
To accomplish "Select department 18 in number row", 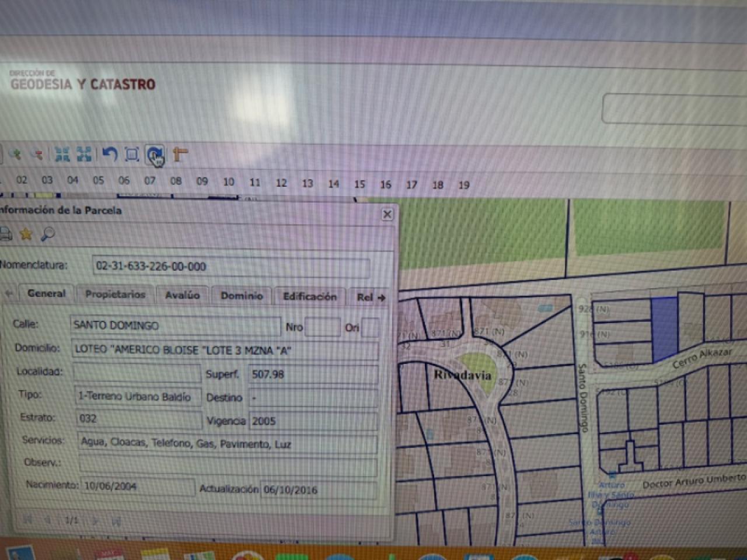I will click(438, 185).
